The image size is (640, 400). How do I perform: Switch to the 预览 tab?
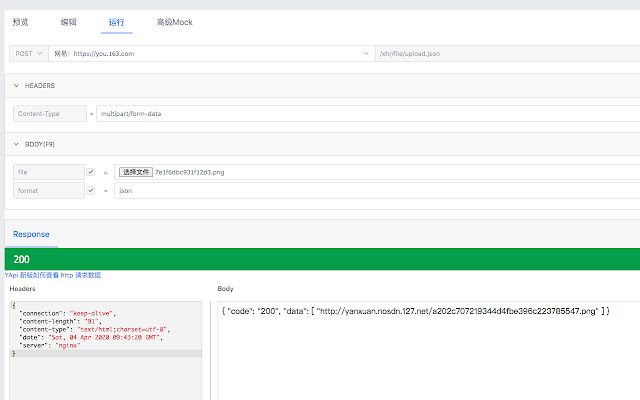click(20, 22)
